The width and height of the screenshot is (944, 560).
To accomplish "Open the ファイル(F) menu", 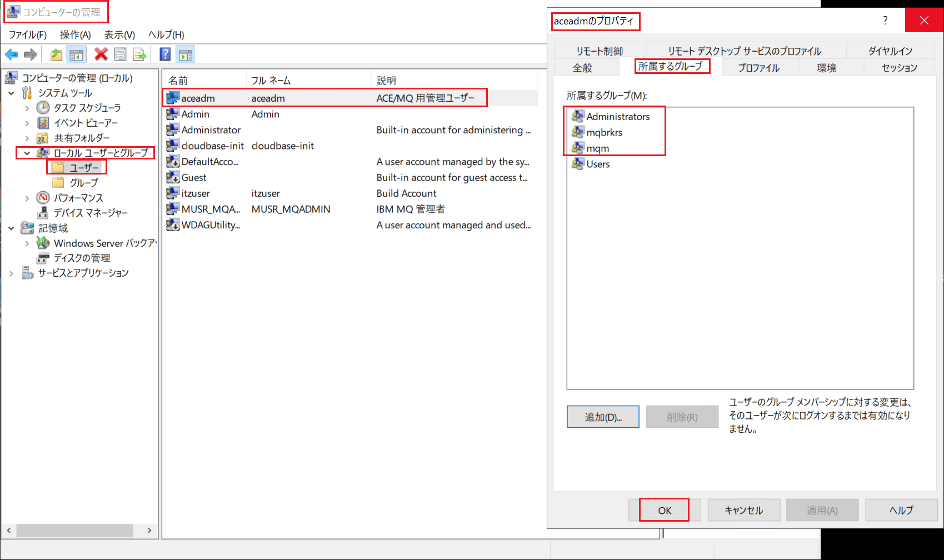I will pos(28,34).
